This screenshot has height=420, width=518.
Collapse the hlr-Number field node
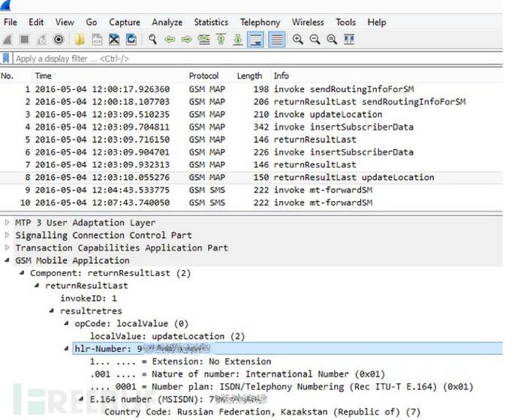[x=68, y=349]
